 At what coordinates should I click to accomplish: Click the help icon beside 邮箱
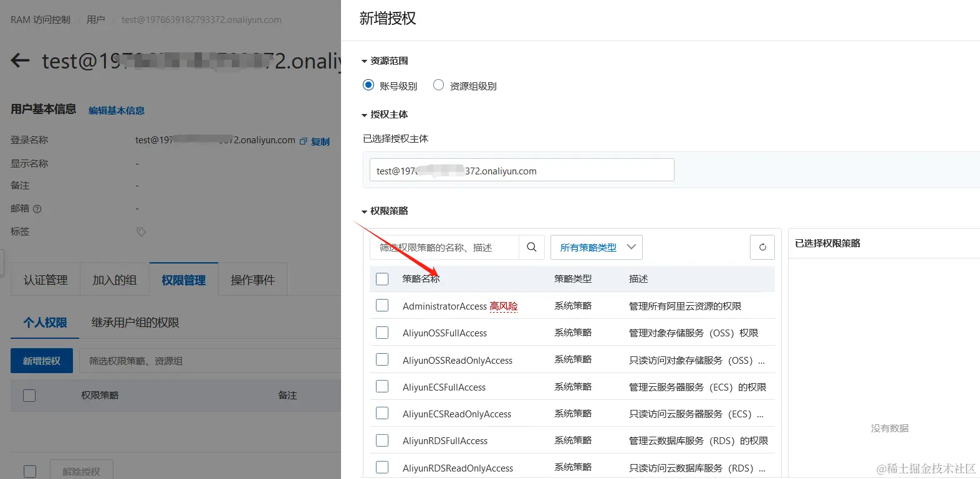click(x=37, y=209)
